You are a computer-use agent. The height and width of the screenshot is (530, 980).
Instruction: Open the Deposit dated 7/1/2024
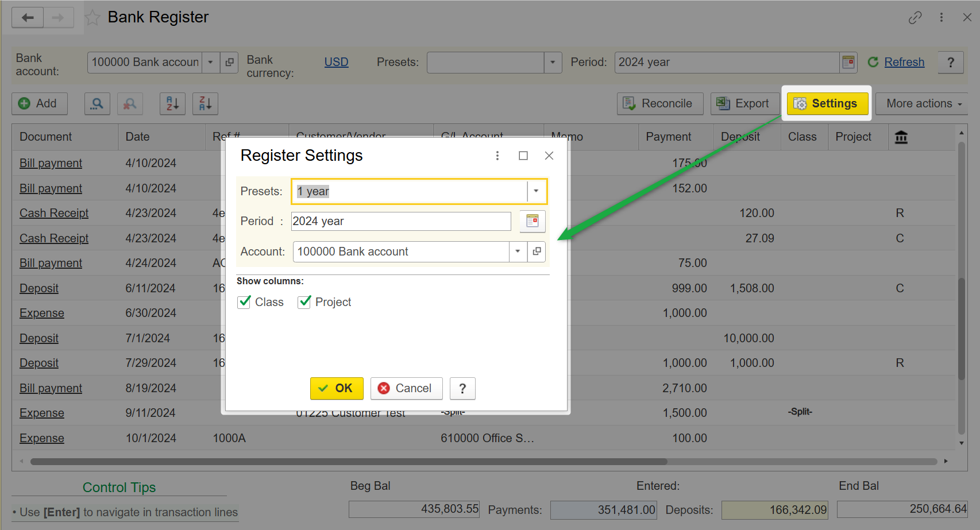click(39, 338)
